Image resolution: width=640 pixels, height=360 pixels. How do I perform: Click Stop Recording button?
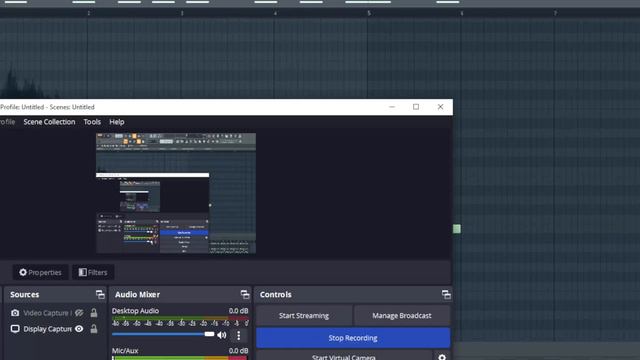point(353,338)
